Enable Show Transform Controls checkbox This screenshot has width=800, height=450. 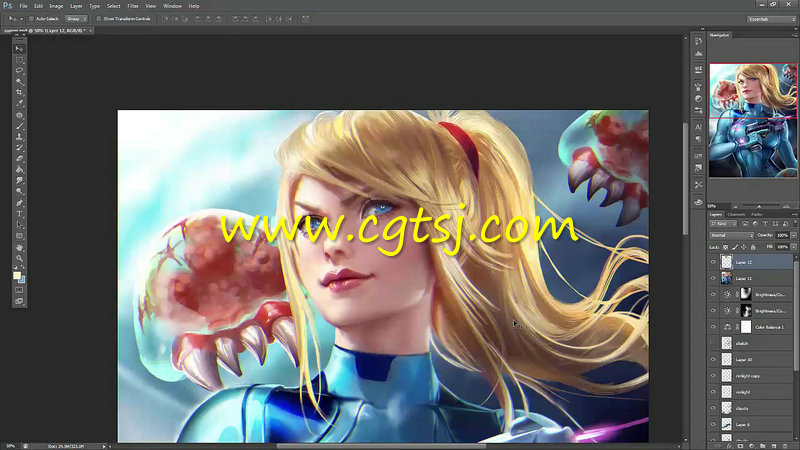point(99,19)
